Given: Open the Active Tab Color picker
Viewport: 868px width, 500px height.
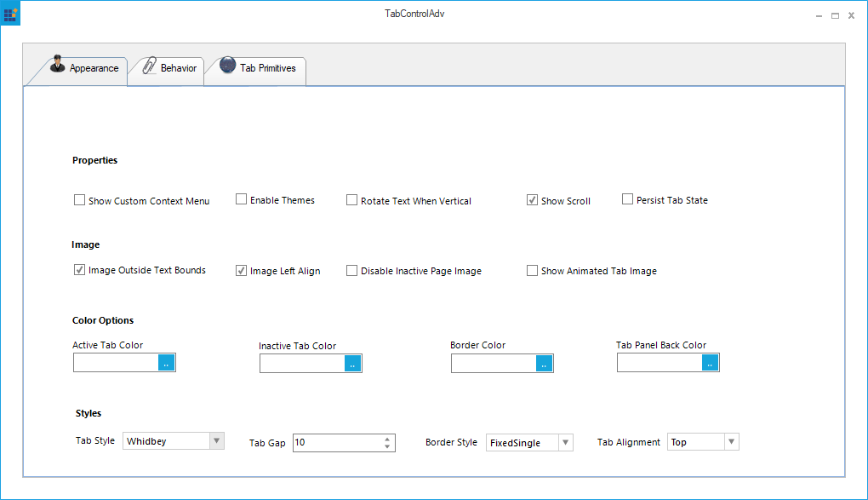Looking at the screenshot, I should pyautogui.click(x=166, y=362).
